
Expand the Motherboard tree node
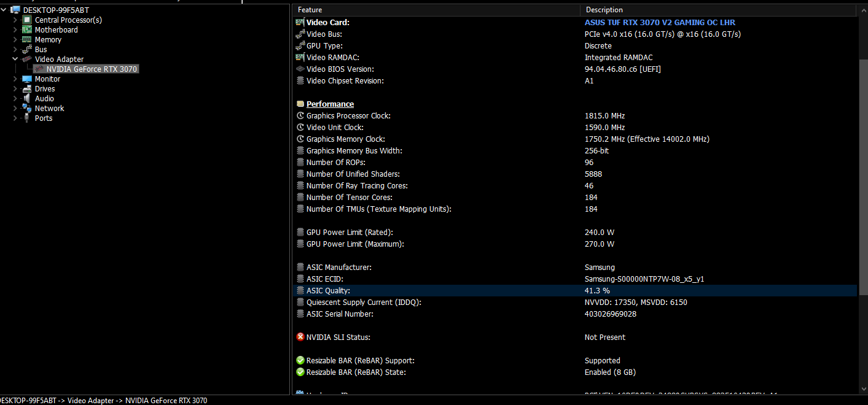(15, 29)
